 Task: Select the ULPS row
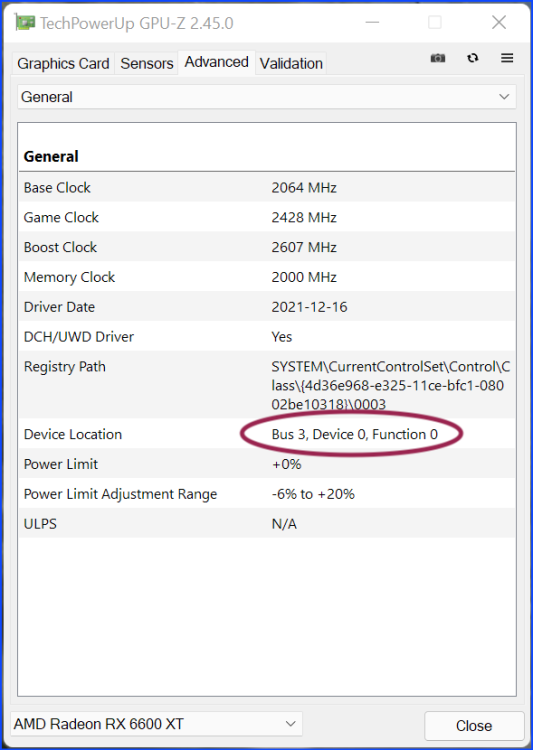pos(267,524)
